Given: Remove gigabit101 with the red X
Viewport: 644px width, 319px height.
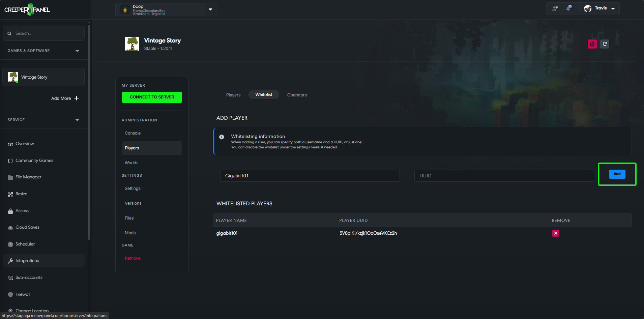Looking at the screenshot, I should (x=555, y=233).
